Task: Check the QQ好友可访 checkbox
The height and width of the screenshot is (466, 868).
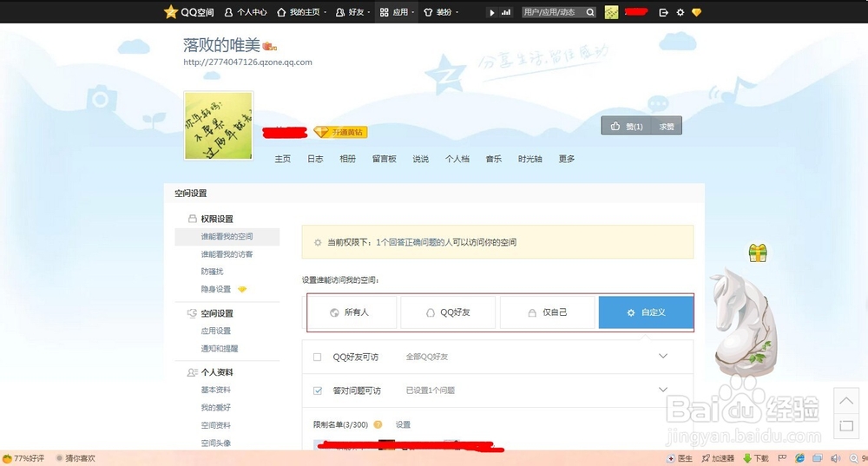Action: [317, 357]
